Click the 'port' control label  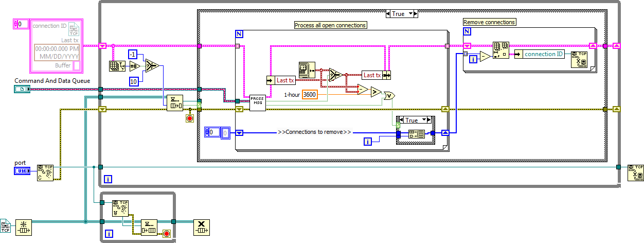tap(20, 163)
